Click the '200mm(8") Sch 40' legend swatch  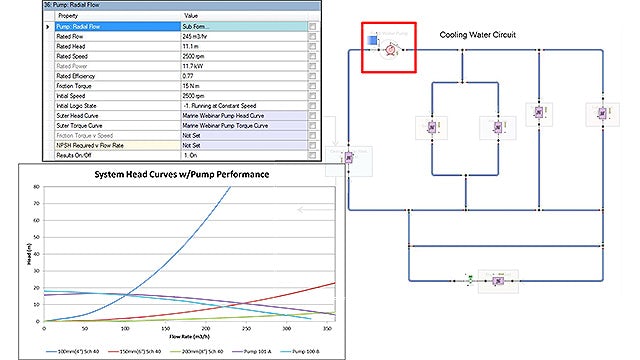pyautogui.click(x=176, y=351)
